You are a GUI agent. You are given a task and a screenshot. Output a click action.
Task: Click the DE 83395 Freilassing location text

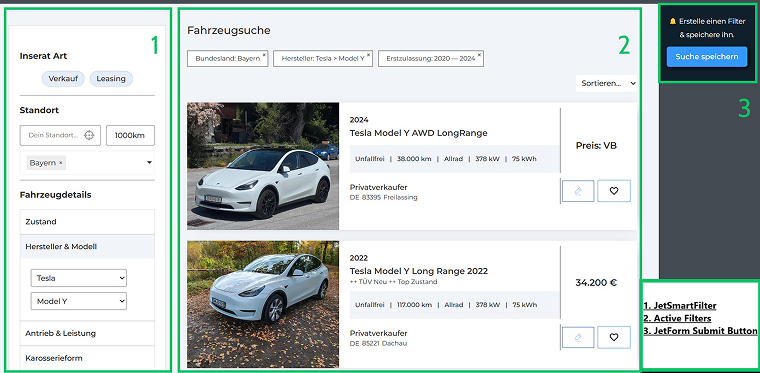[383, 198]
